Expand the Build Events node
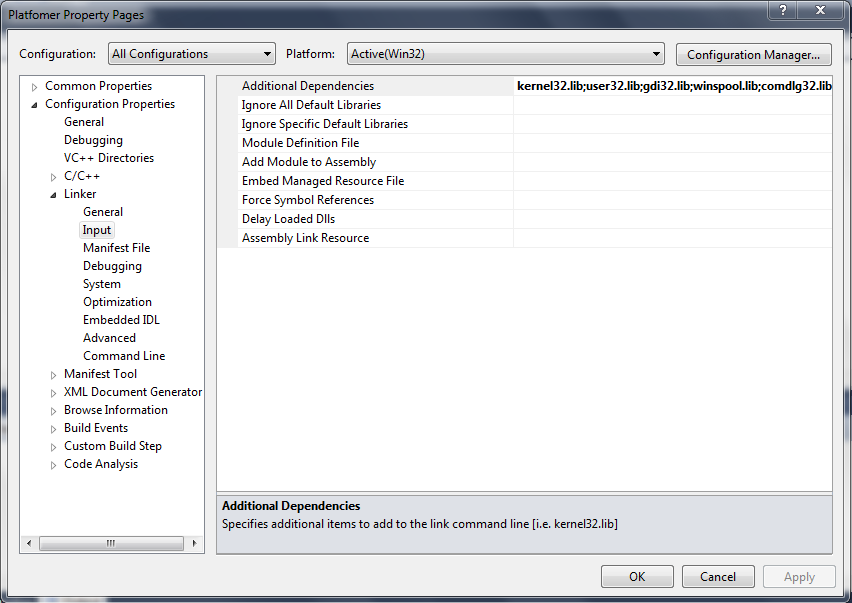Viewport: 852px width, 603px height. [x=54, y=429]
